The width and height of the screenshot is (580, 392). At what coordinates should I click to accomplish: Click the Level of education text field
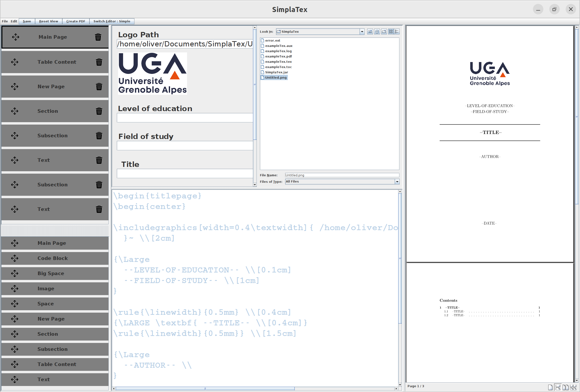pyautogui.click(x=185, y=118)
